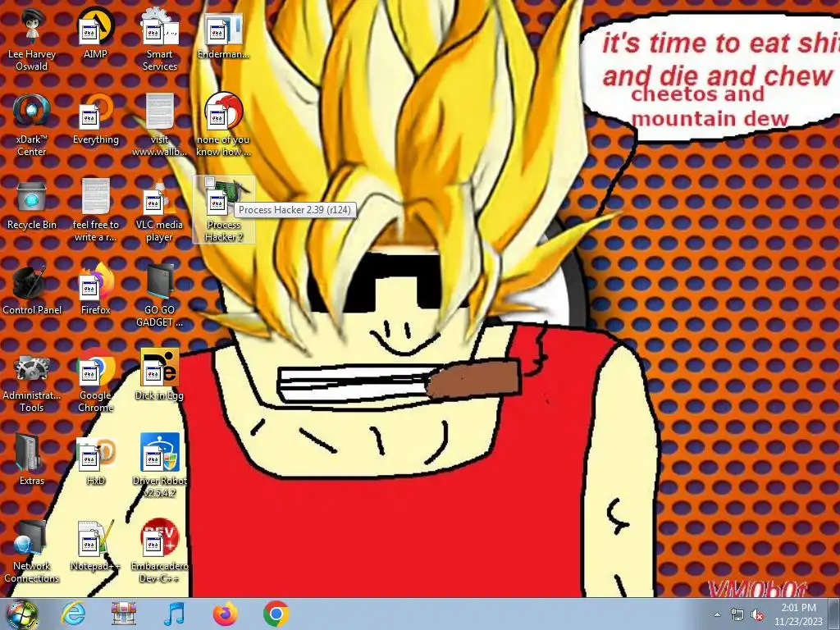Select the Dick in Egg desktop icon

160,375
